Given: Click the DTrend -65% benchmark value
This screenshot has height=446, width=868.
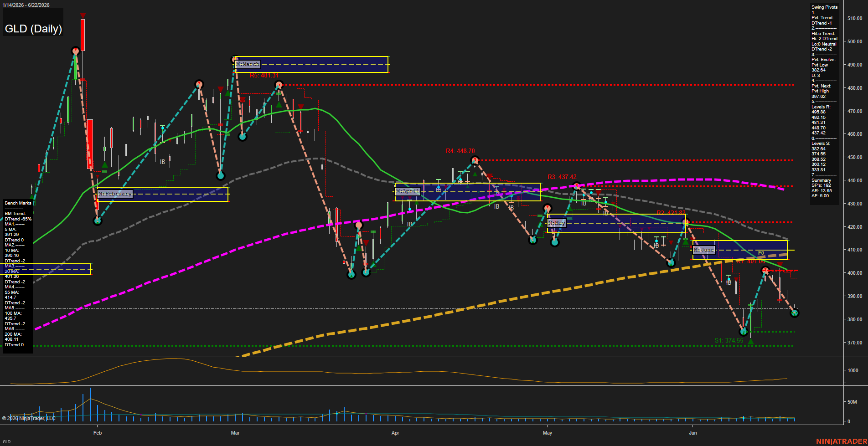Looking at the screenshot, I should [18, 219].
